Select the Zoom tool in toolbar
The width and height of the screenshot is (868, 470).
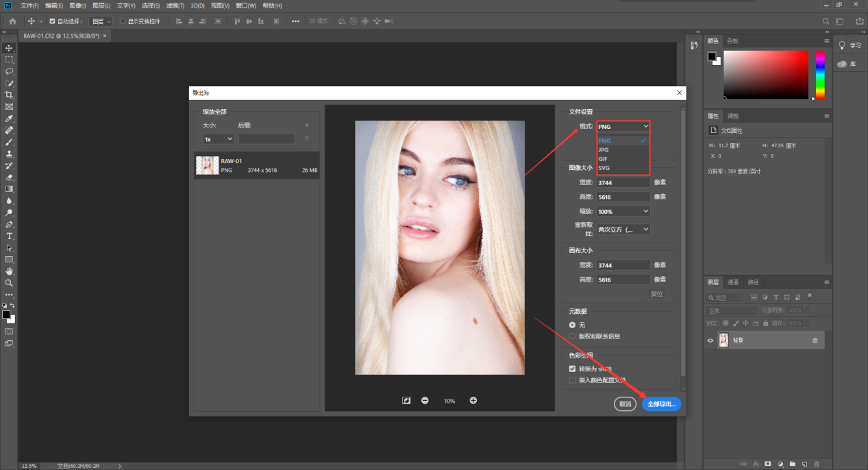point(10,282)
